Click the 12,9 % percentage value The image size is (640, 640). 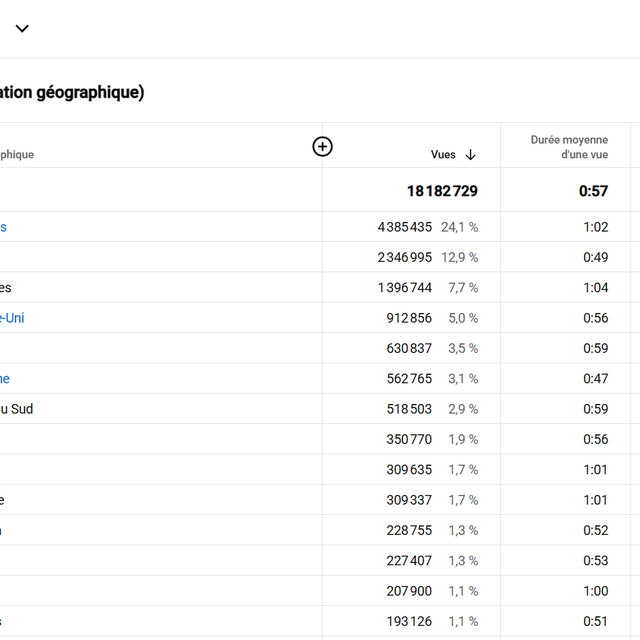point(459,258)
